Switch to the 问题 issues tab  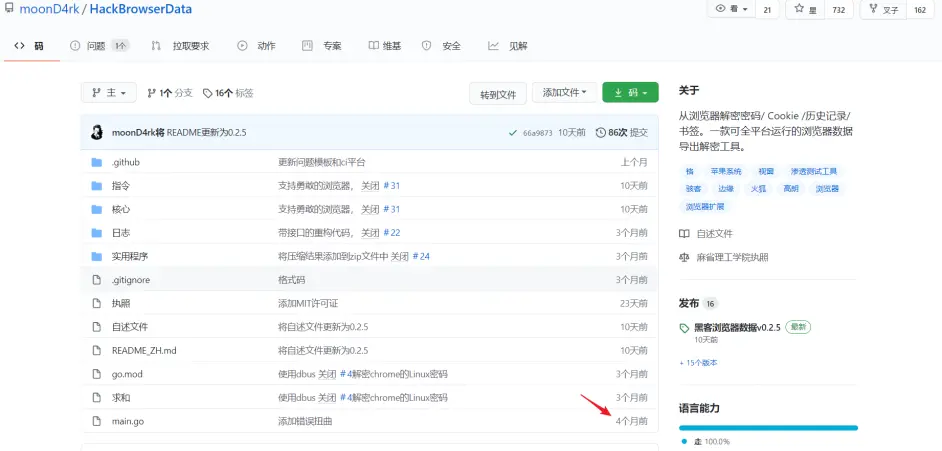click(x=99, y=46)
